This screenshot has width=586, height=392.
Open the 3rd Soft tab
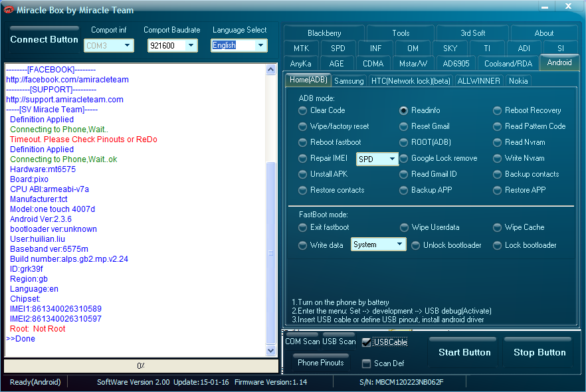click(473, 33)
